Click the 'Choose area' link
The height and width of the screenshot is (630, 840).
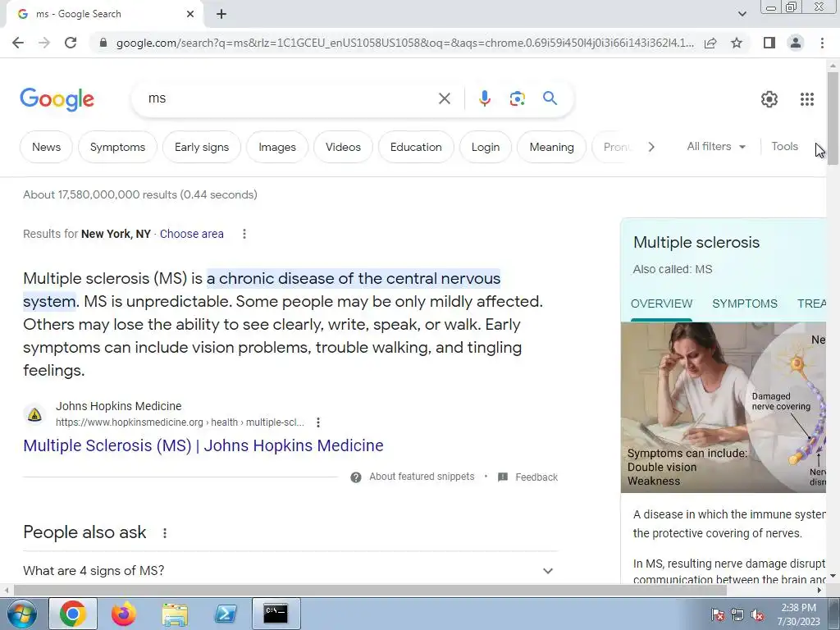coord(192,234)
